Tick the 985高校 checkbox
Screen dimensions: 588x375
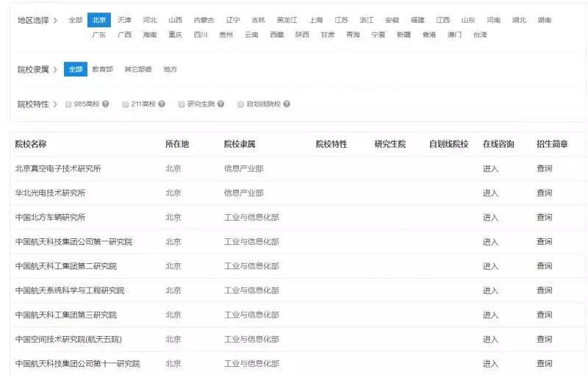68,104
